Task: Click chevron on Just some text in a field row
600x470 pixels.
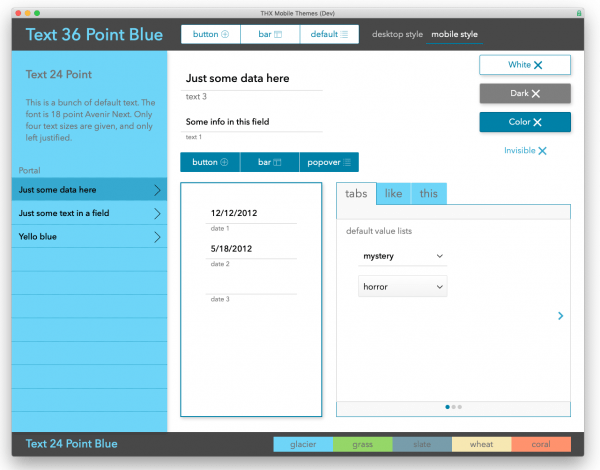Action: coord(157,213)
